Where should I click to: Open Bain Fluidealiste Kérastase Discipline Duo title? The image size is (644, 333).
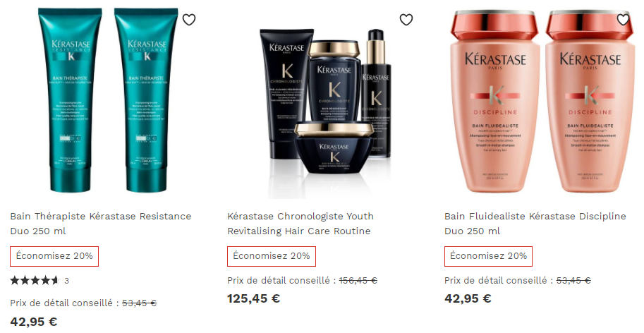(535, 224)
